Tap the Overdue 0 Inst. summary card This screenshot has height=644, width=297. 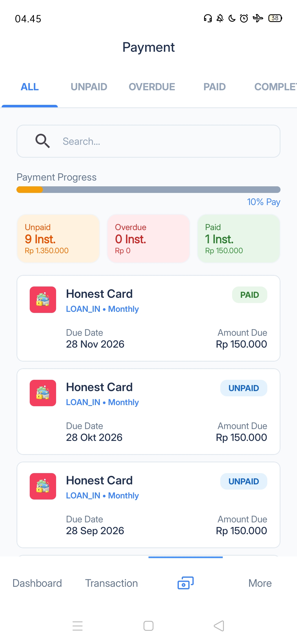(148, 239)
